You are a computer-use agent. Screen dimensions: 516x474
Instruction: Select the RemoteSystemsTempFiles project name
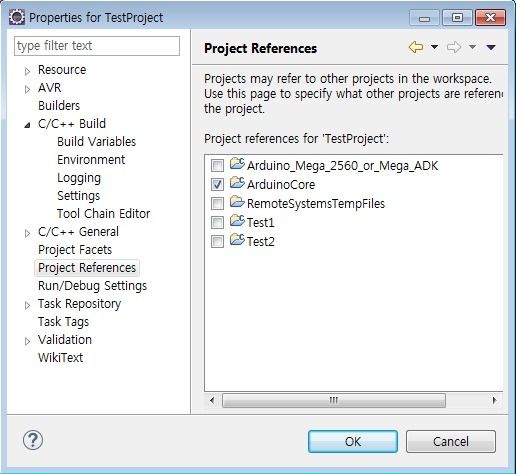point(316,203)
